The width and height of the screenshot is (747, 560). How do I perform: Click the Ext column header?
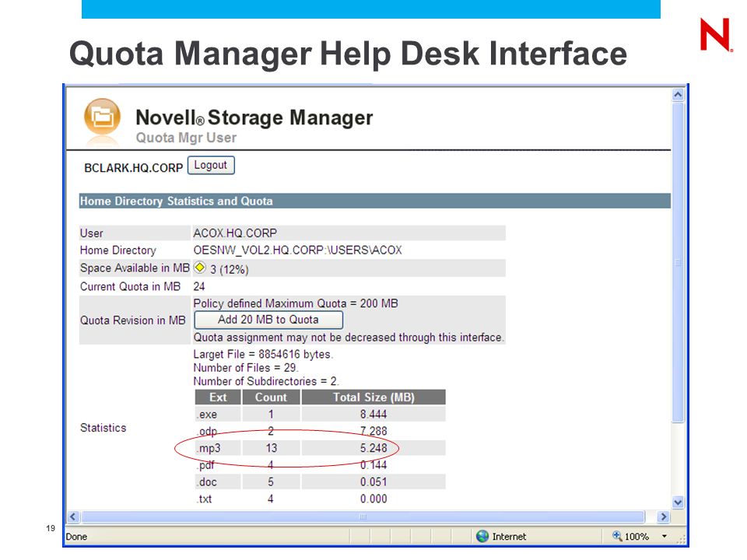(x=218, y=397)
